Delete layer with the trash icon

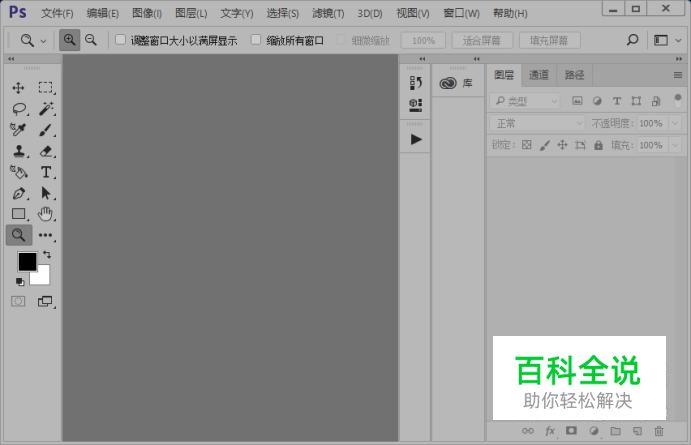coord(659,431)
